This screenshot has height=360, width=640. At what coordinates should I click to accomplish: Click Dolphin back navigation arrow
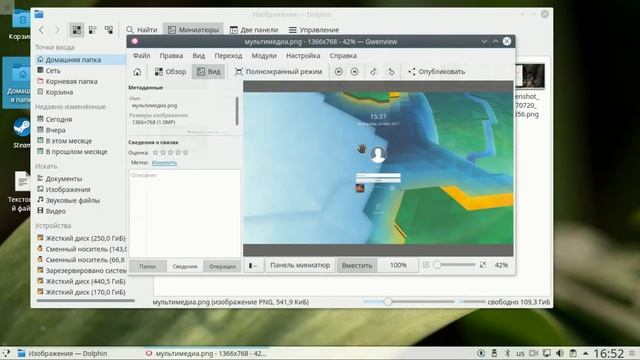click(41, 30)
